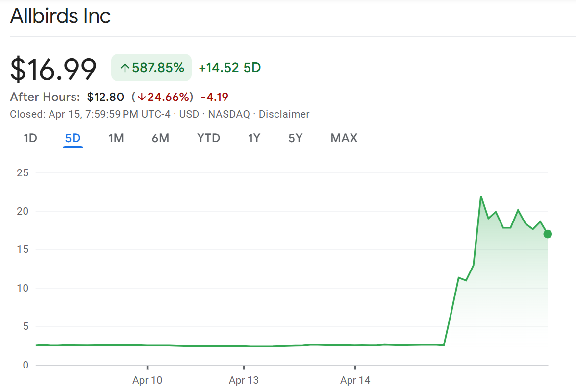Screen dimensions: 576x392
Task: Switch to the 1D chart view
Action: pyautogui.click(x=30, y=138)
